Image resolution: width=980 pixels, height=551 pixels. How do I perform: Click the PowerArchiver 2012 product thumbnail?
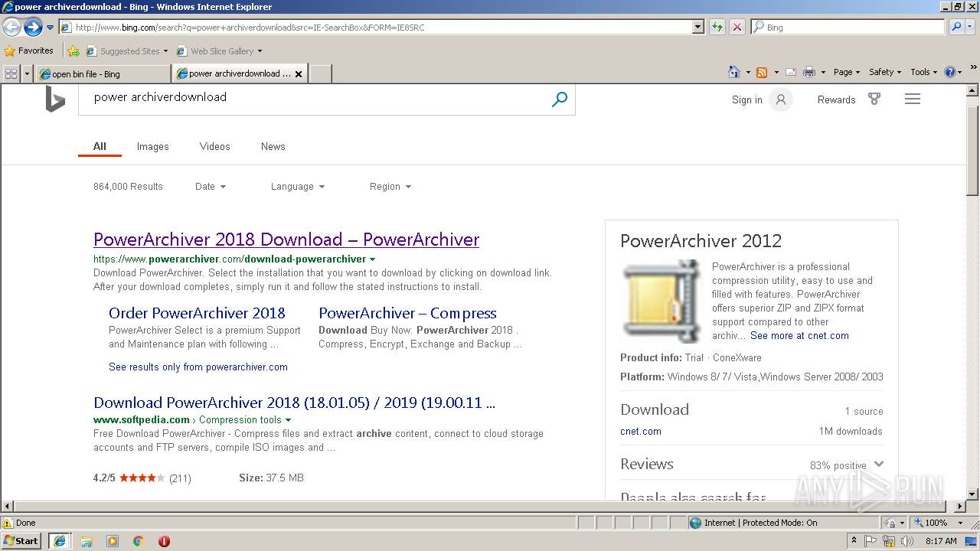(x=662, y=301)
